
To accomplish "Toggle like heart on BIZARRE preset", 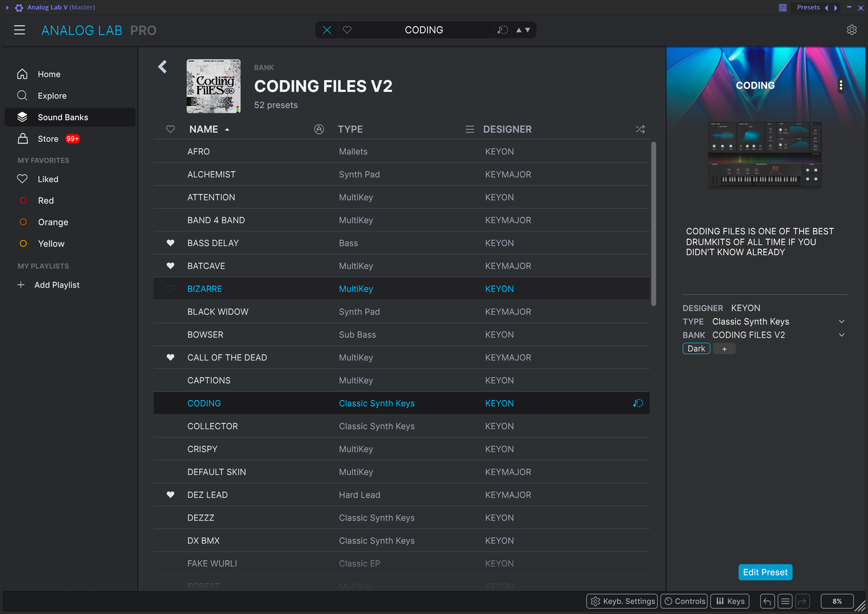I will 170,289.
